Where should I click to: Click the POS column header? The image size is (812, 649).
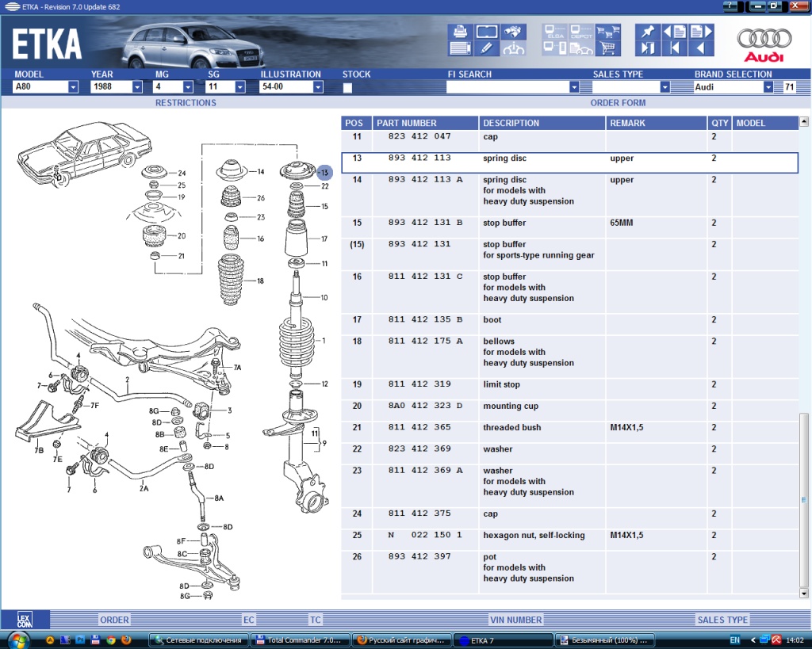[356, 123]
